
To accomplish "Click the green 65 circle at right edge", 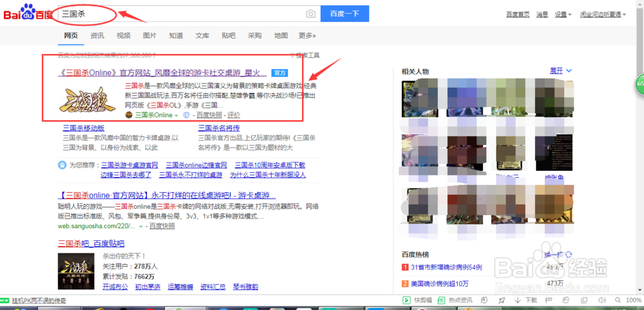I will 640,84.
